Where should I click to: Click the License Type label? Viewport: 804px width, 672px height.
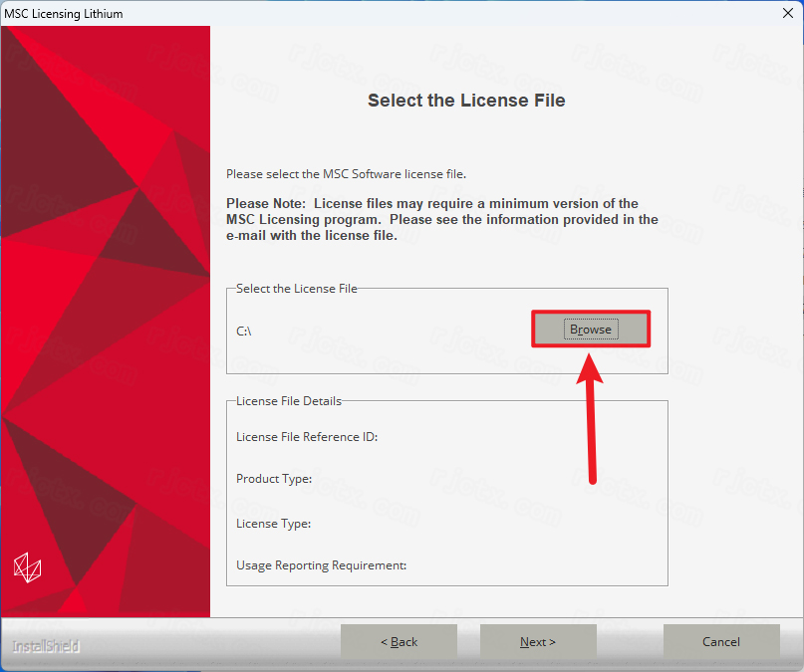tap(273, 524)
